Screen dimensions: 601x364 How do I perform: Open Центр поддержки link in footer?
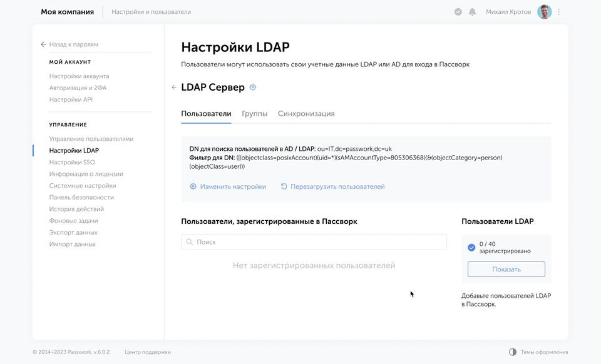(148, 352)
